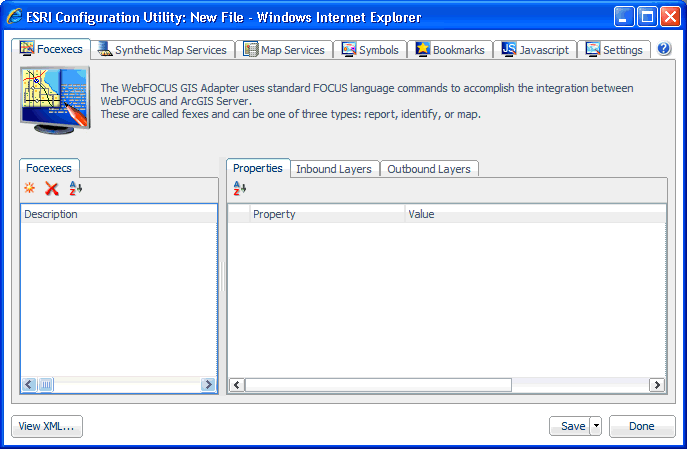The height and width of the screenshot is (449, 687).
Task: Click the Description column header
Action: [119, 214]
